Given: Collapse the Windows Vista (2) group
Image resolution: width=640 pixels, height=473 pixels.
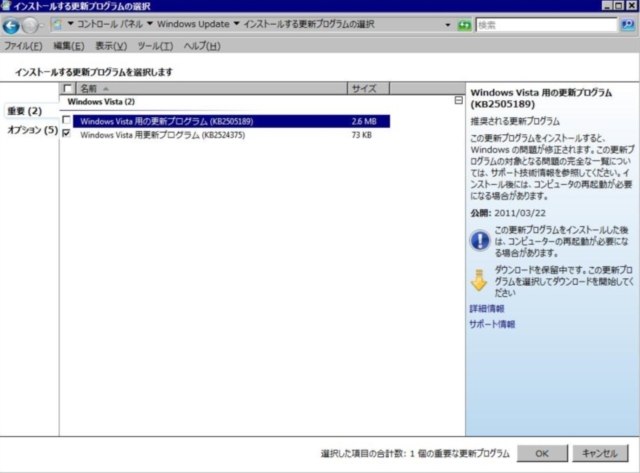Looking at the screenshot, I should tap(459, 100).
